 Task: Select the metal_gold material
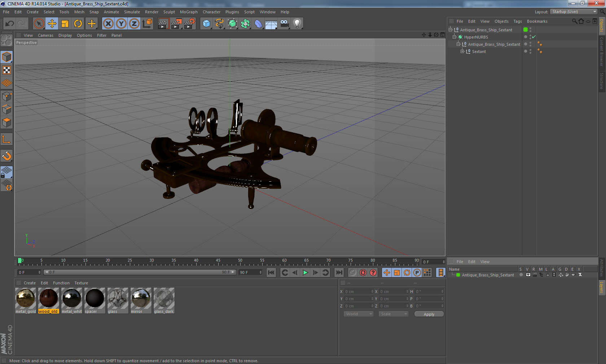26,301
